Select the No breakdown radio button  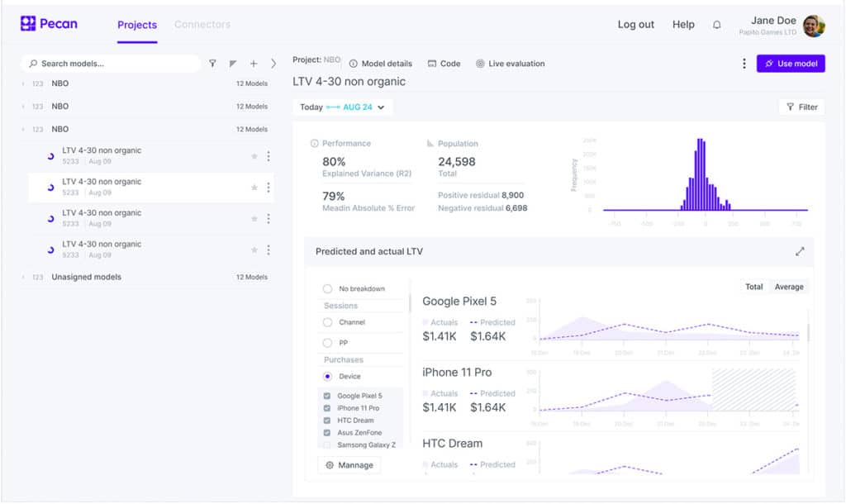point(327,288)
